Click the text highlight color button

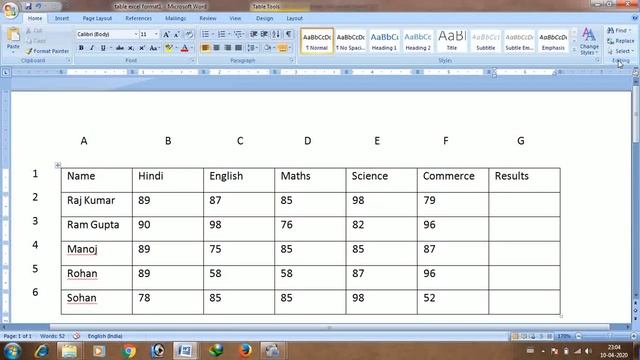[x=168, y=48]
